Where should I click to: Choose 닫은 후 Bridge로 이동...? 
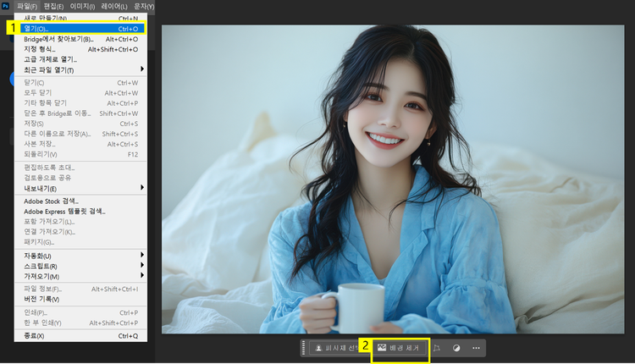tap(80, 113)
